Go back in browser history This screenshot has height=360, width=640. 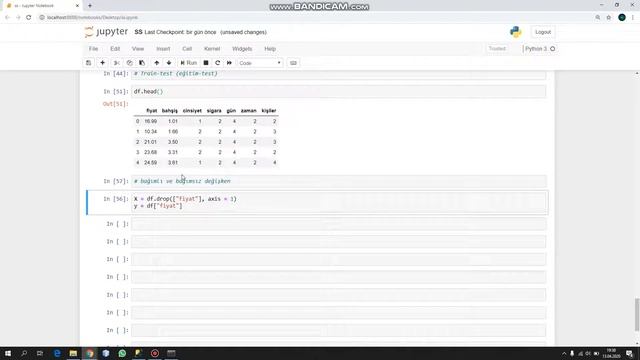7,18
